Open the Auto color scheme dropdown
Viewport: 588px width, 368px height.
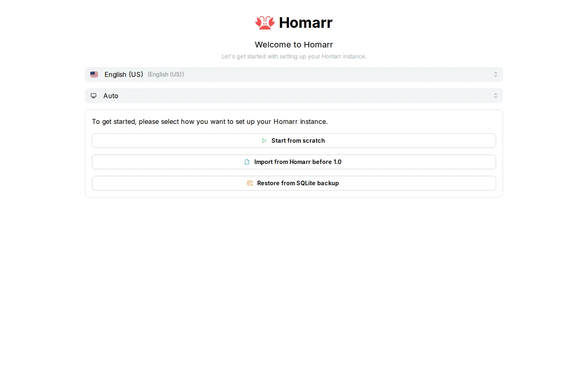point(294,96)
